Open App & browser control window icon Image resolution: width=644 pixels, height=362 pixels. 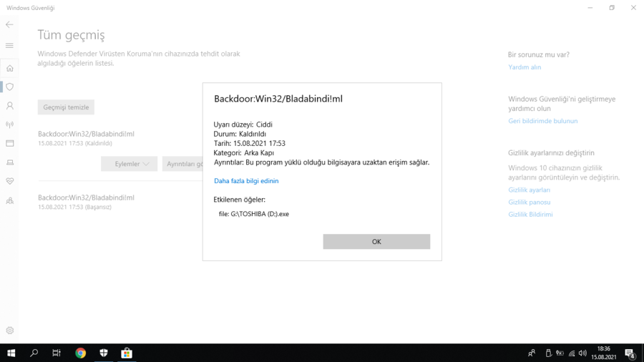[10, 143]
